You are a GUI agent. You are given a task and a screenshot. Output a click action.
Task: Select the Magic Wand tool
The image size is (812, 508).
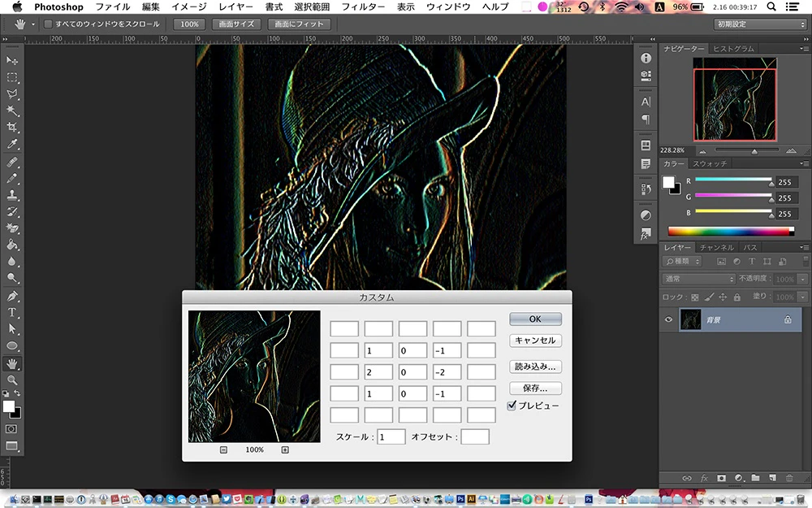[x=11, y=111]
